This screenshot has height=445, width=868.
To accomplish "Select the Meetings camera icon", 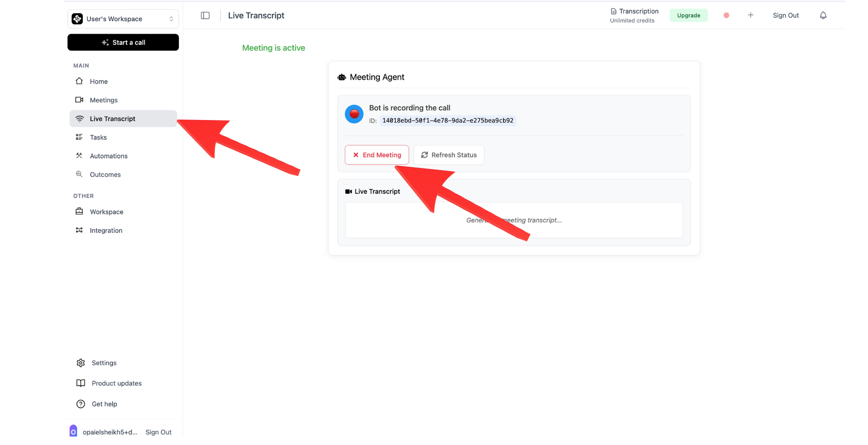I will (79, 100).
